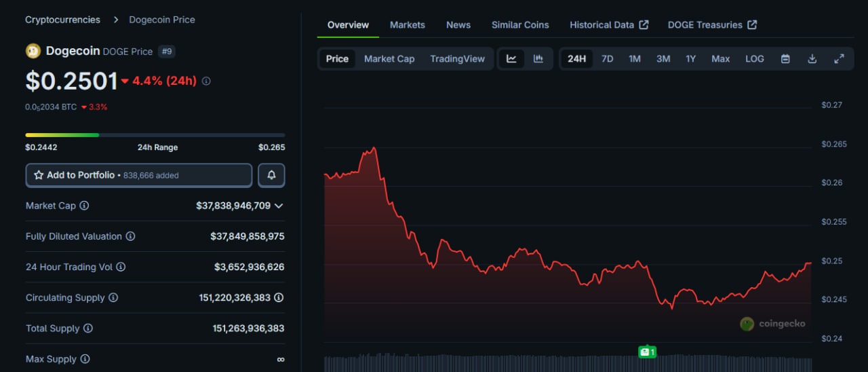Toggle LOG scale on chart
Viewport: 868px width, 372px height.
[x=754, y=59]
